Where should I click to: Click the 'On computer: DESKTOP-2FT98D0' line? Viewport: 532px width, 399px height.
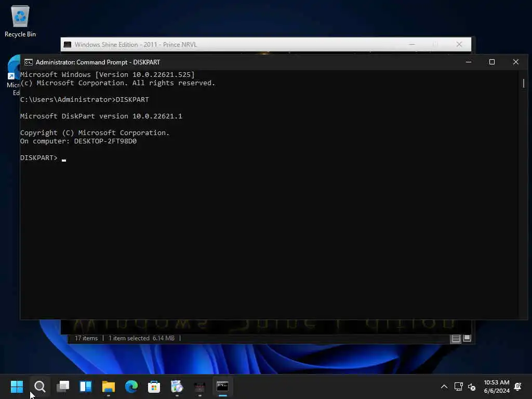point(78,141)
